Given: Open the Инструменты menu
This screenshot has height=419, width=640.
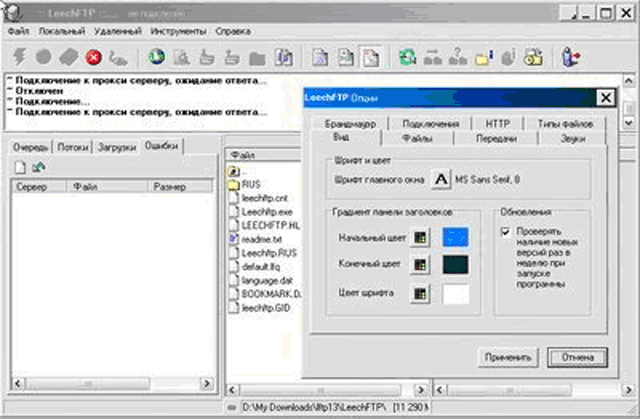Looking at the screenshot, I should click(178, 31).
